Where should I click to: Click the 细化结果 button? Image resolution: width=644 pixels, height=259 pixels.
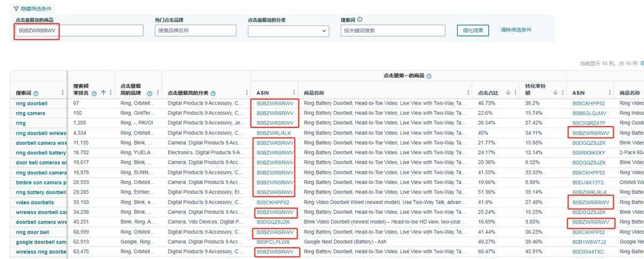tap(473, 30)
